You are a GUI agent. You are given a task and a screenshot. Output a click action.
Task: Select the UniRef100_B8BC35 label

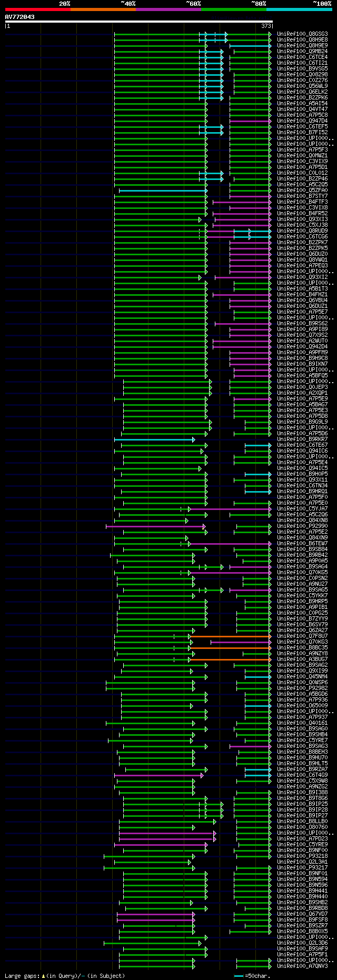pyautogui.click(x=302, y=648)
